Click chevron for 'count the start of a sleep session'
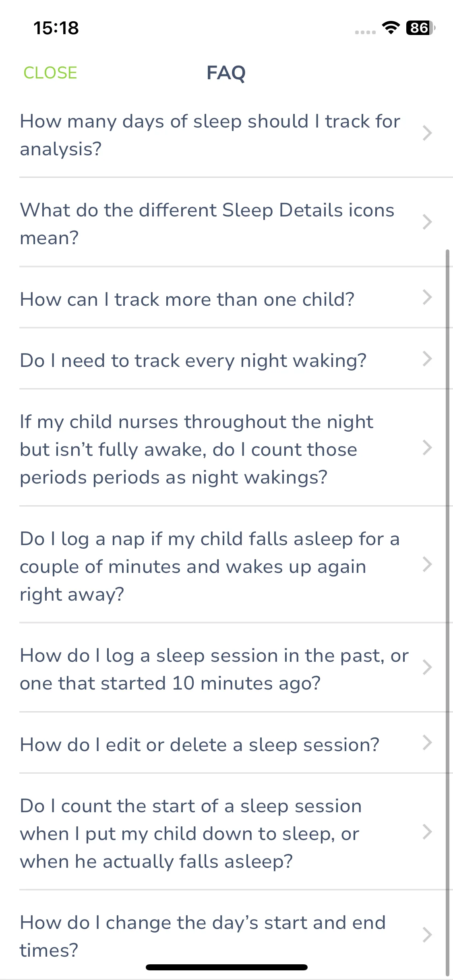 tap(427, 832)
